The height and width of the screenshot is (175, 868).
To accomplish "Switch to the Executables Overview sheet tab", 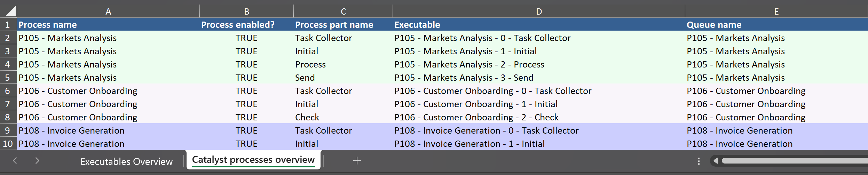I will click(x=126, y=161).
